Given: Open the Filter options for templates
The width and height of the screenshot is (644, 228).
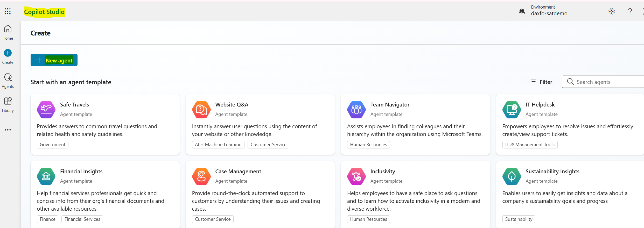Looking at the screenshot, I should point(542,82).
